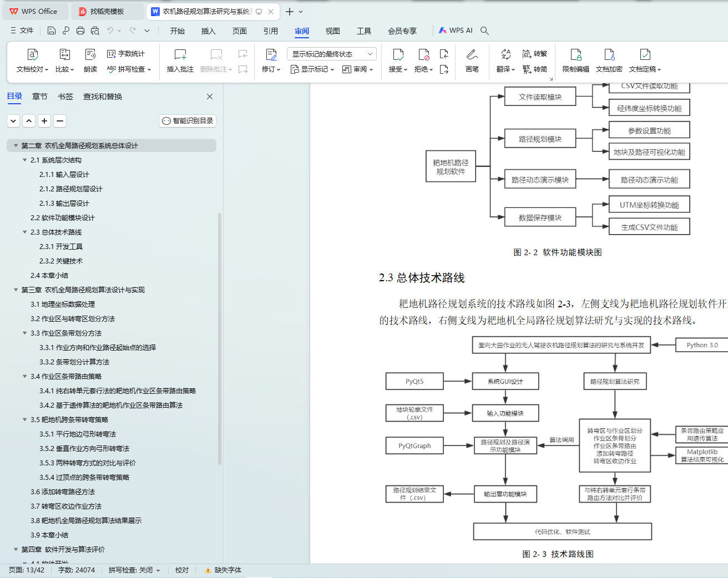728x578 pixels.
Task: Click 字数: 24074 in status bar
Action: click(77, 570)
